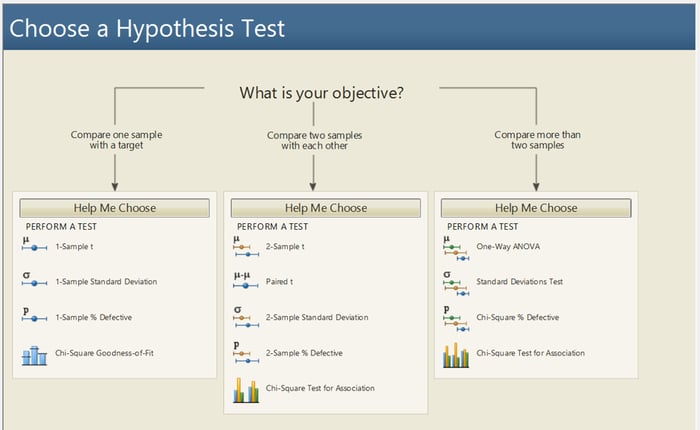Open the Paired t test label
The image size is (700, 430).
[x=280, y=282]
